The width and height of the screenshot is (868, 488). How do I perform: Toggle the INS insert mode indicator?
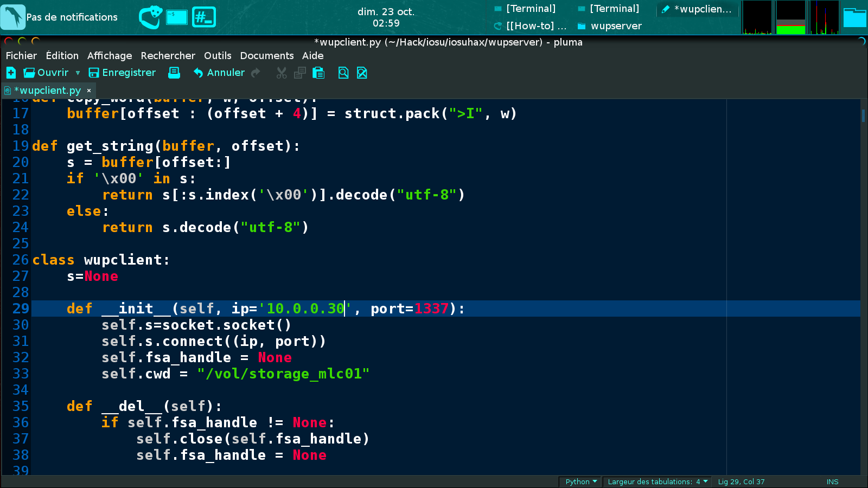pos(832,481)
